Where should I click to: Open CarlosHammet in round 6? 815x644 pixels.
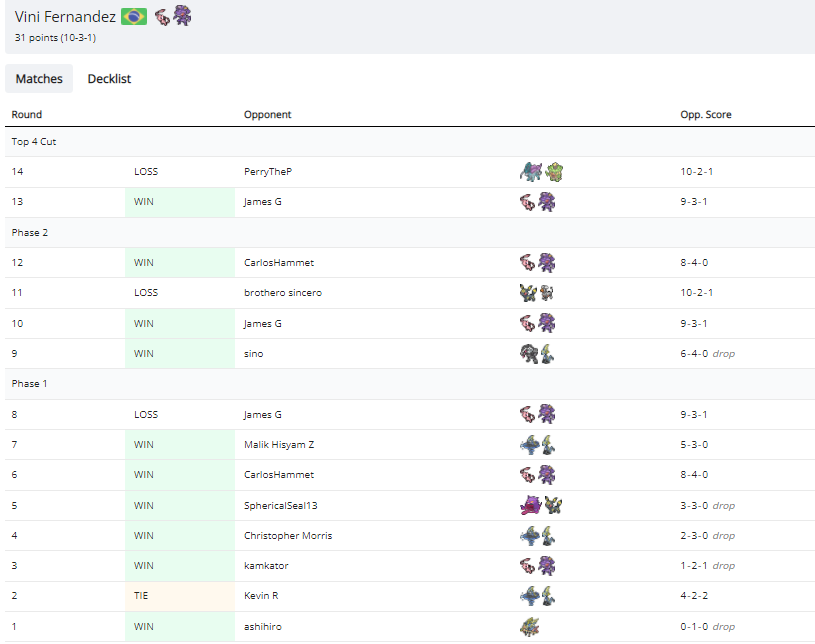pos(279,475)
